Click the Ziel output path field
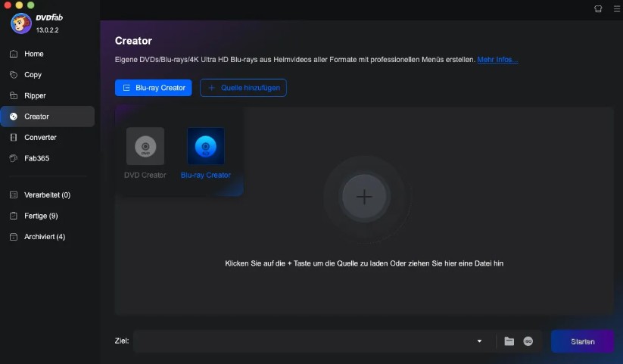 point(304,341)
